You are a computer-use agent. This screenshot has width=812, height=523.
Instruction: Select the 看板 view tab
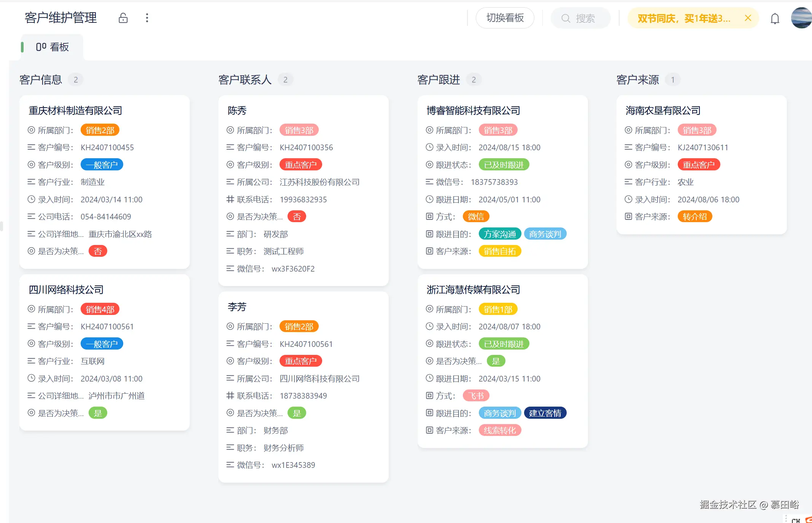[x=52, y=47]
